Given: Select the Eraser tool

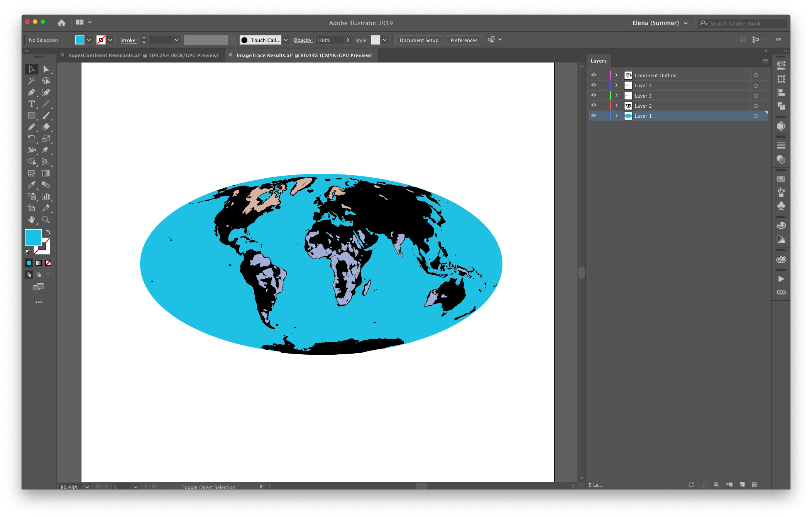Looking at the screenshot, I should pos(46,127).
